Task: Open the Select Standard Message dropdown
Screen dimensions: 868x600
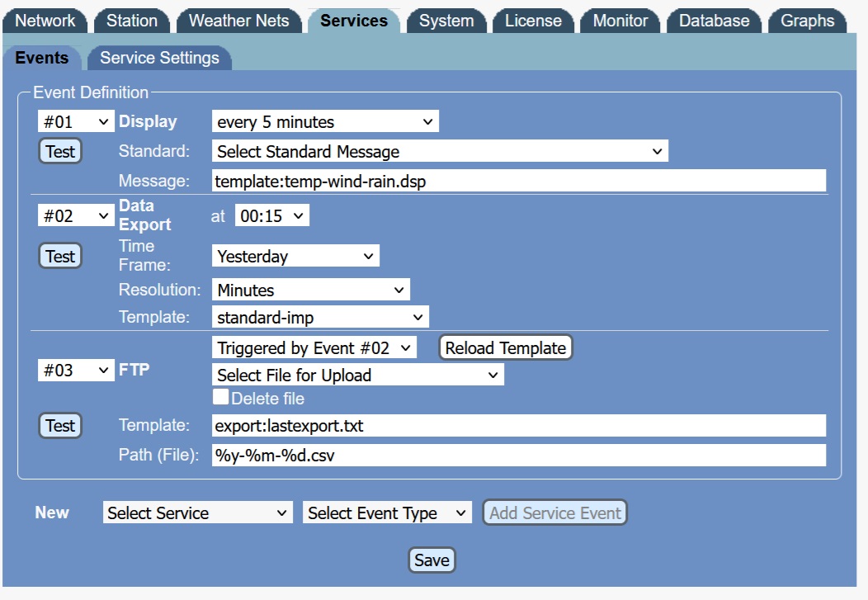Action: coord(440,151)
